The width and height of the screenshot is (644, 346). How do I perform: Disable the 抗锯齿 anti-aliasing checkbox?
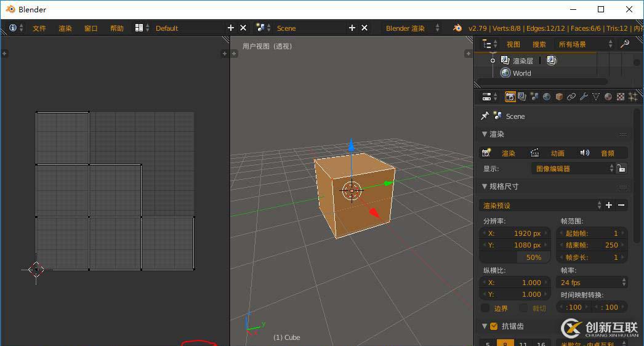pyautogui.click(x=494, y=326)
